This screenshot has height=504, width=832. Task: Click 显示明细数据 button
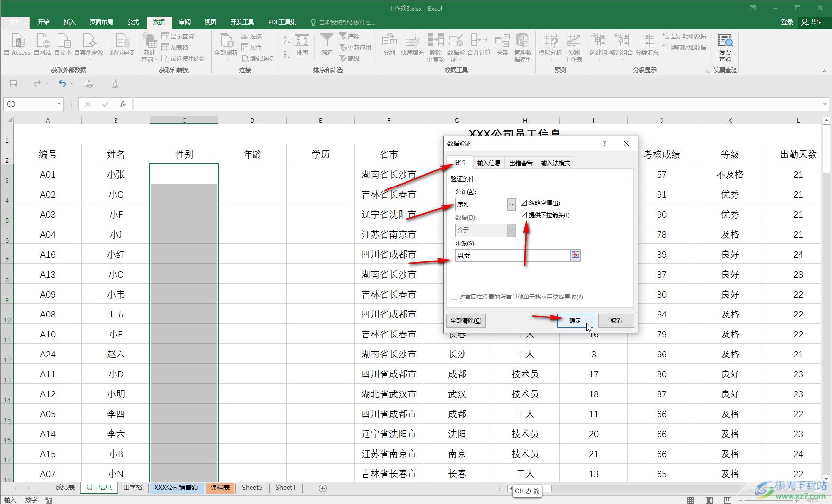tap(685, 36)
